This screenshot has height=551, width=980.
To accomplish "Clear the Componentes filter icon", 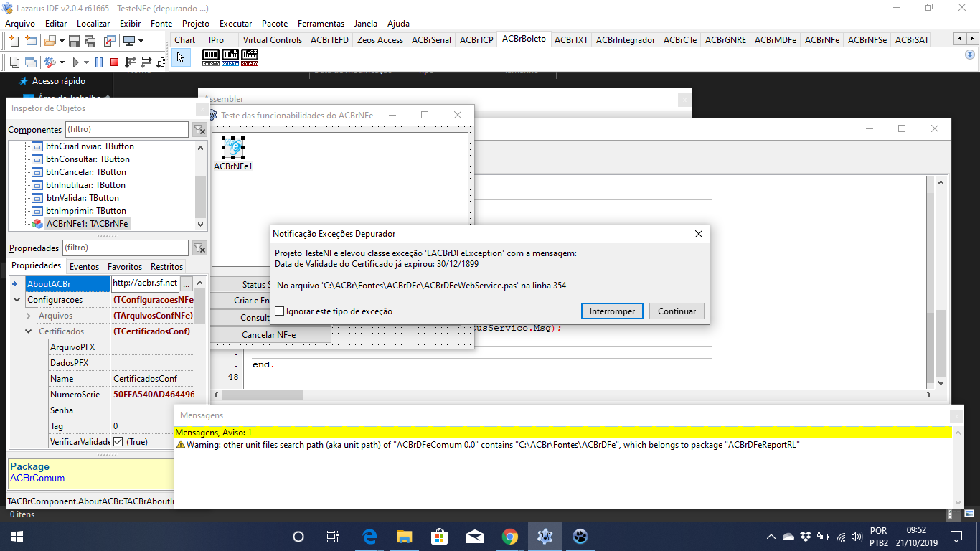I will pos(199,130).
